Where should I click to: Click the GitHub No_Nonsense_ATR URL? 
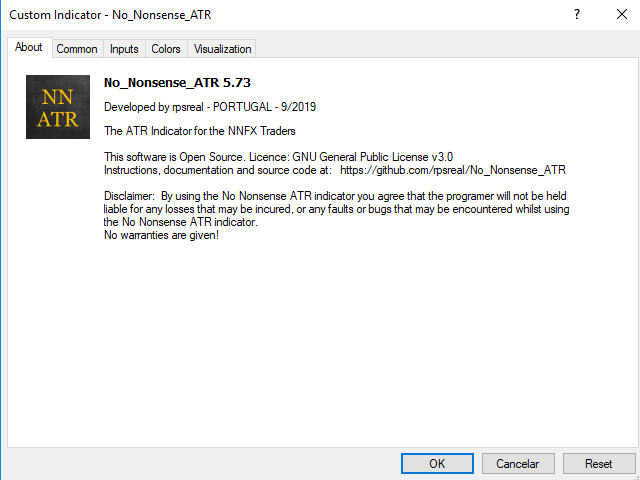[x=453, y=170]
